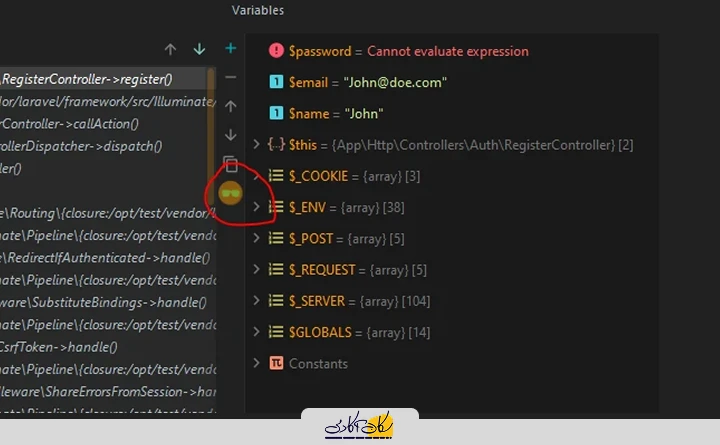Click the Remove Watch minus icon
The height and width of the screenshot is (445, 720).
pyautogui.click(x=231, y=77)
